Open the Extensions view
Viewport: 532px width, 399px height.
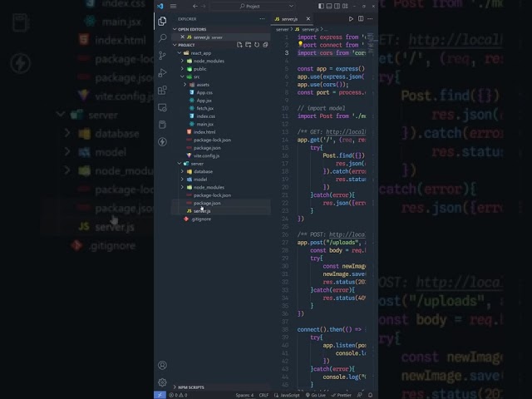(x=162, y=90)
